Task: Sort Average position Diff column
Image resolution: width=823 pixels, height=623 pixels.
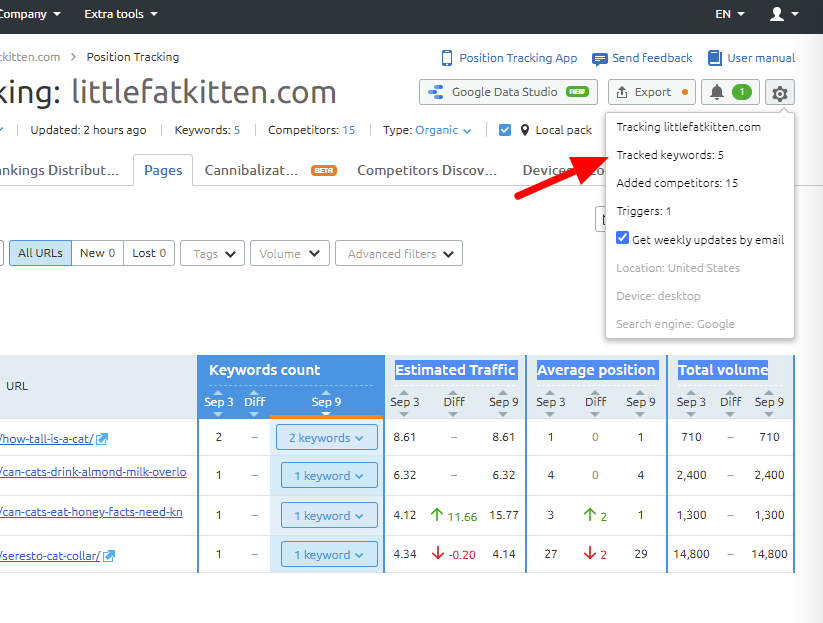Action: click(595, 402)
